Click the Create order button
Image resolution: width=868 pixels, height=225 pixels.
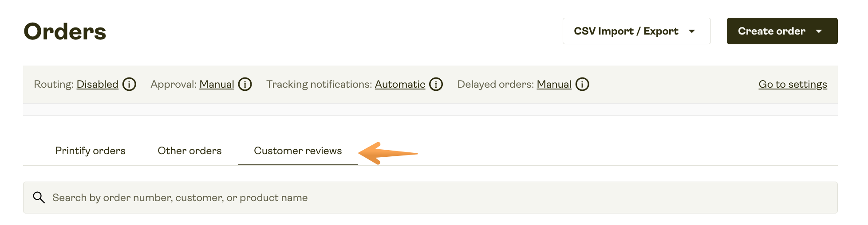[782, 31]
